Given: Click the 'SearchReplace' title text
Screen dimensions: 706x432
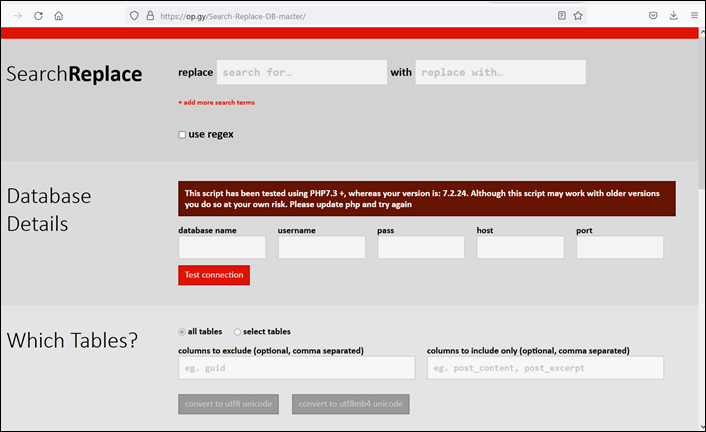Looking at the screenshot, I should (74, 74).
